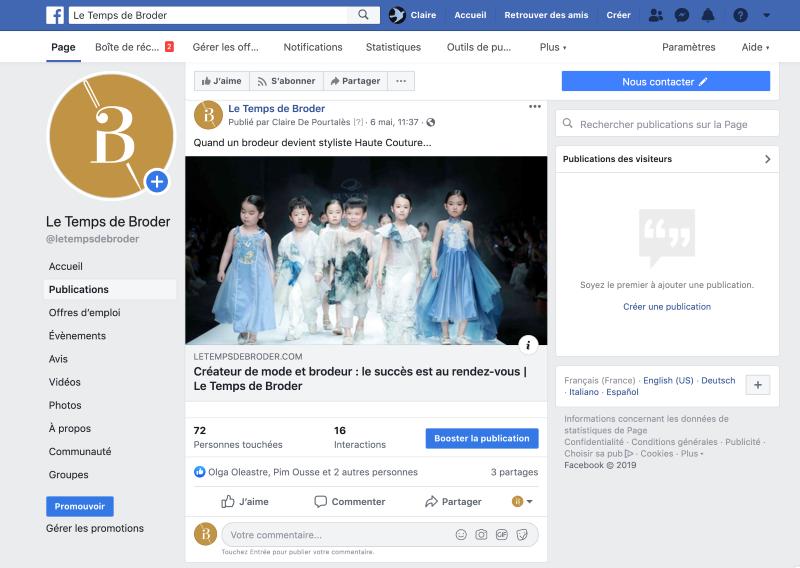Share the post with Partager
This screenshot has height=568, width=800.
point(454,502)
